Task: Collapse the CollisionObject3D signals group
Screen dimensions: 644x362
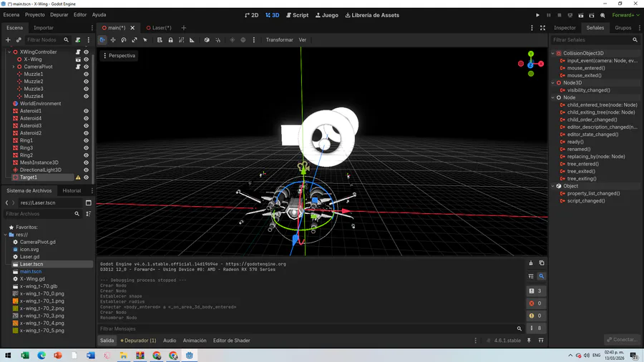Action: (x=553, y=54)
